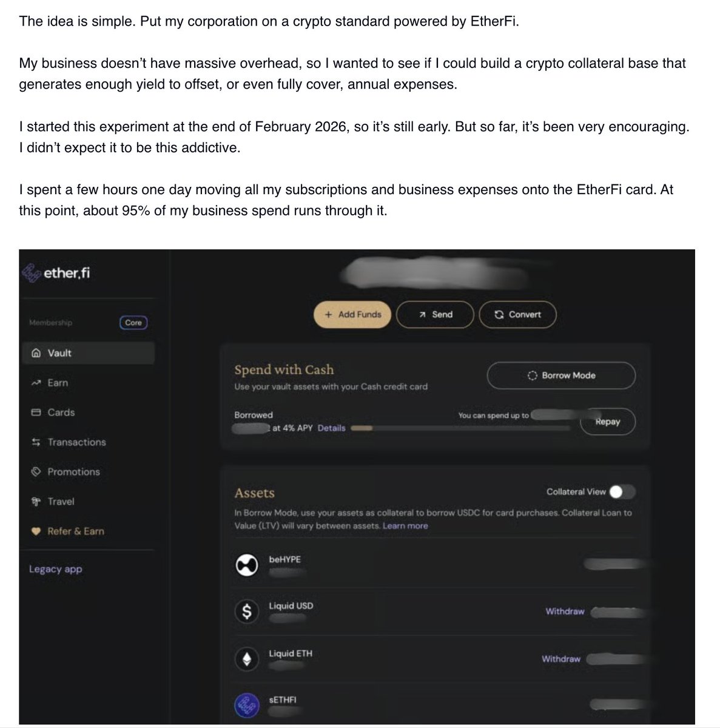Enable Borrow Mode

561,376
